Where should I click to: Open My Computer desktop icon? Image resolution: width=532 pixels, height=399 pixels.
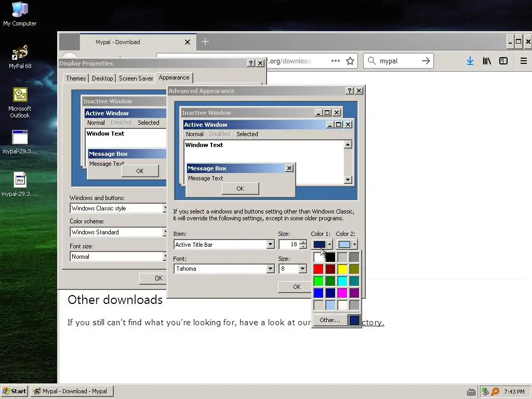(x=20, y=14)
